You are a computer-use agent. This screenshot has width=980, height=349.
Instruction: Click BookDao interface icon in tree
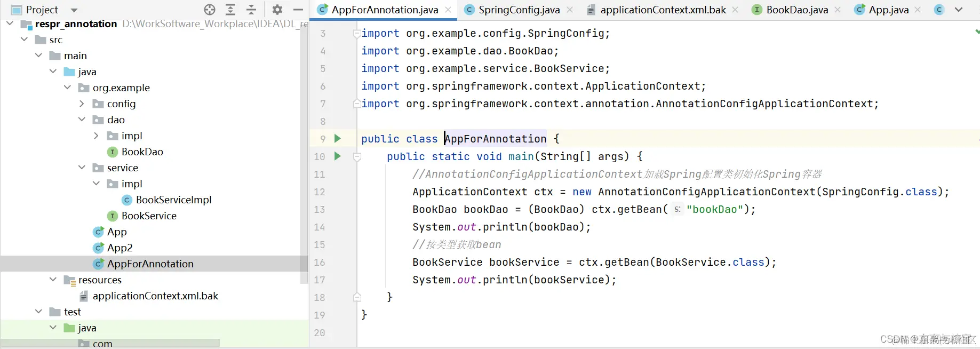point(113,152)
